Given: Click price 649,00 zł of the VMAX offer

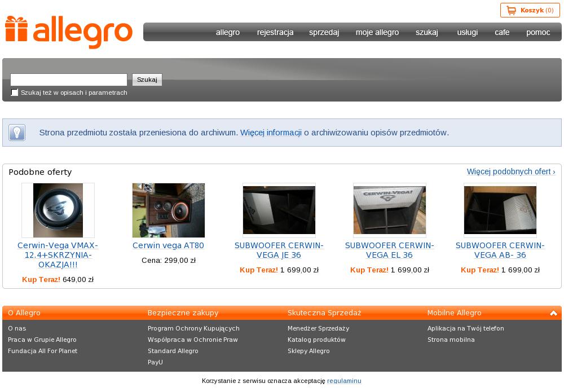Looking at the screenshot, I should (78, 280).
